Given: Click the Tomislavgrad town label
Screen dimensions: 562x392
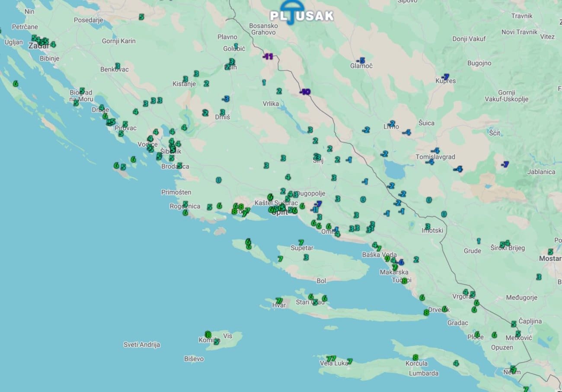Looking at the screenshot, I should pos(435,157).
